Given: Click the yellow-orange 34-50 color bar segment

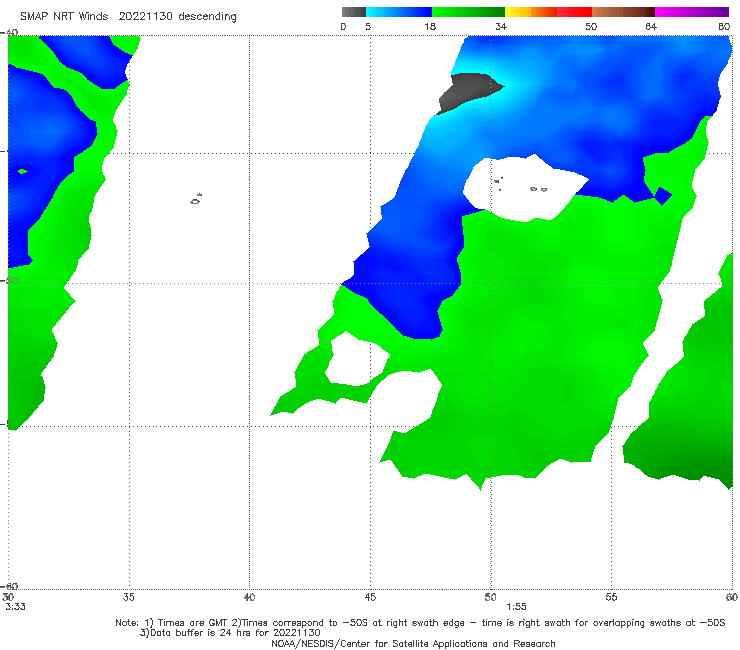Looking at the screenshot, I should (x=548, y=12).
